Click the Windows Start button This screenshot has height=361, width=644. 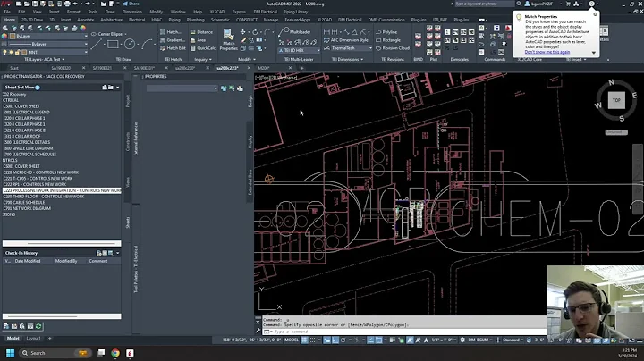10,353
